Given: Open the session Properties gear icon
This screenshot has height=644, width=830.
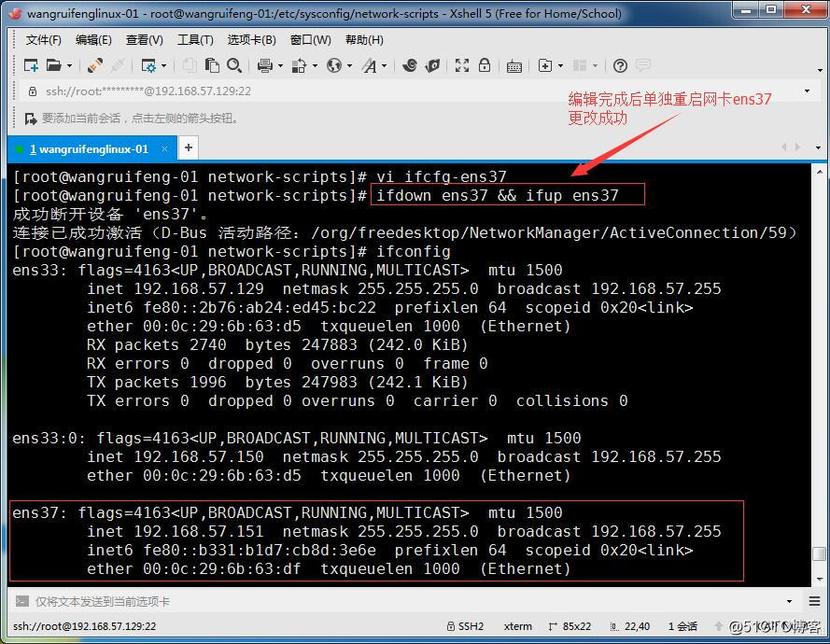Looking at the screenshot, I should (x=148, y=65).
